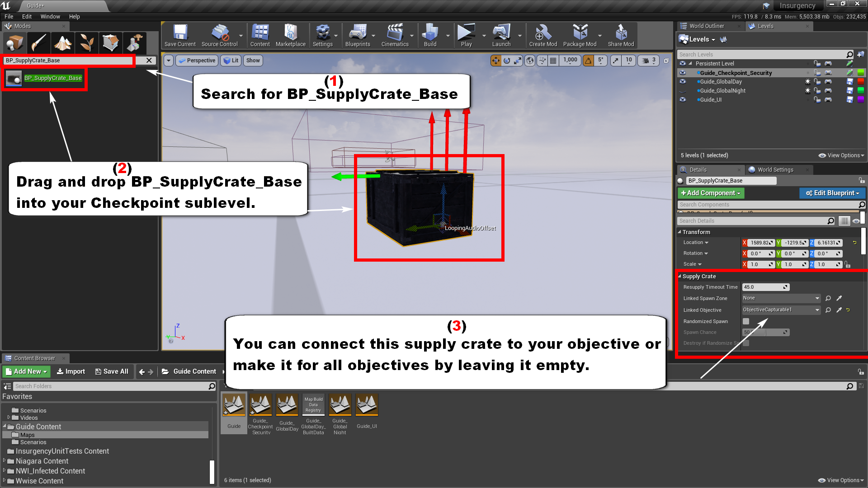Select scale gizmo tool in viewport
This screenshot has height=488, width=868.
(518, 61)
